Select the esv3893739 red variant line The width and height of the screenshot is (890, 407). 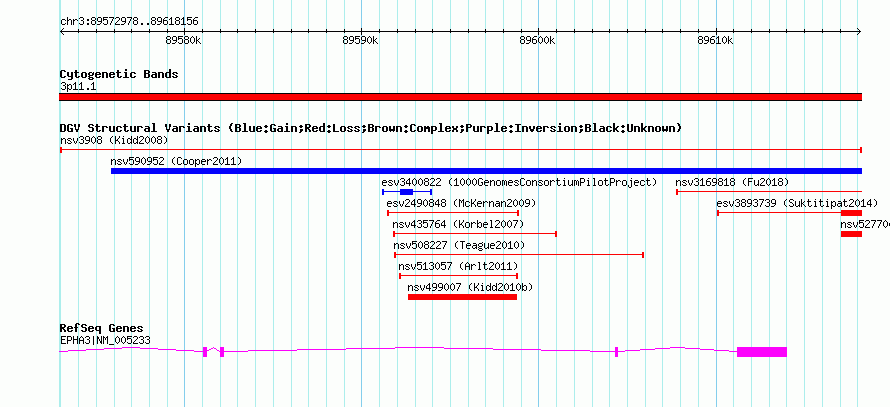[790, 213]
